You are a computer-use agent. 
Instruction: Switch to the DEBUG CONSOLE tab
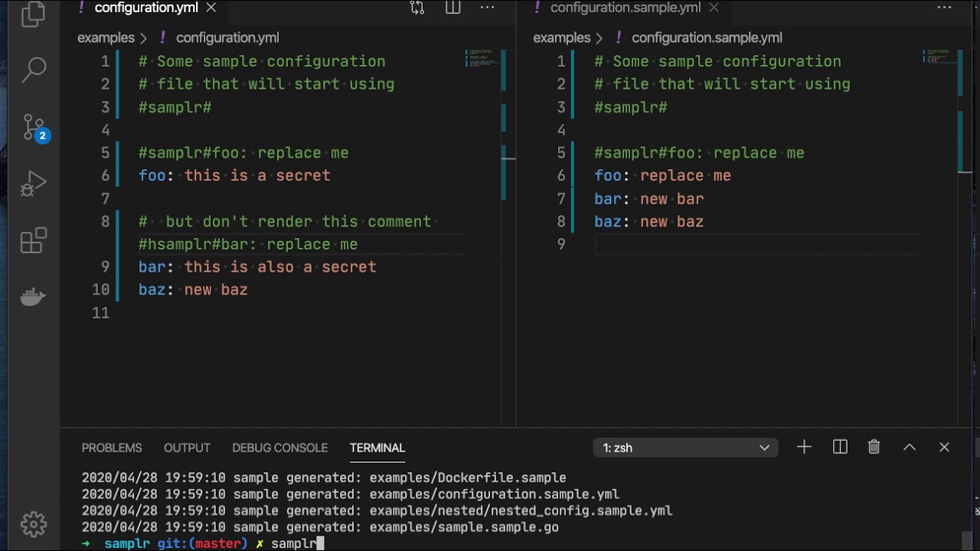[x=279, y=448]
